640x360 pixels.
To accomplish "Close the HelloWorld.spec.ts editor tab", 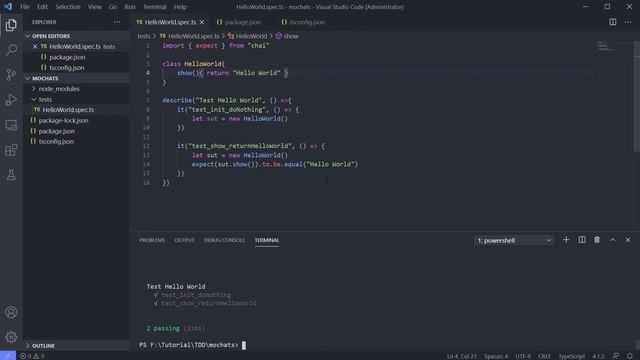I will 202,22.
